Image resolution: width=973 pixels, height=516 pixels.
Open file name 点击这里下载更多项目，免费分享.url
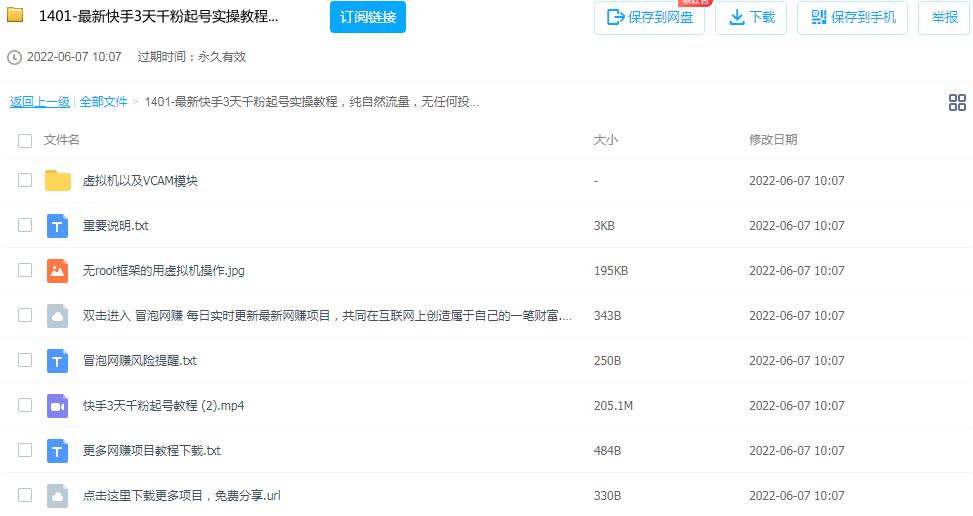[182, 496]
